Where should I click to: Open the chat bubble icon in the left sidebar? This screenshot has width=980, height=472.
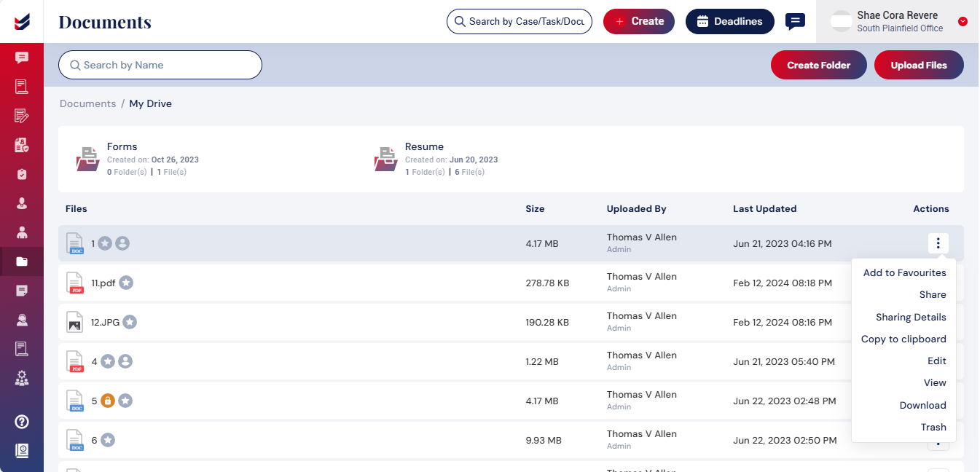pos(22,58)
